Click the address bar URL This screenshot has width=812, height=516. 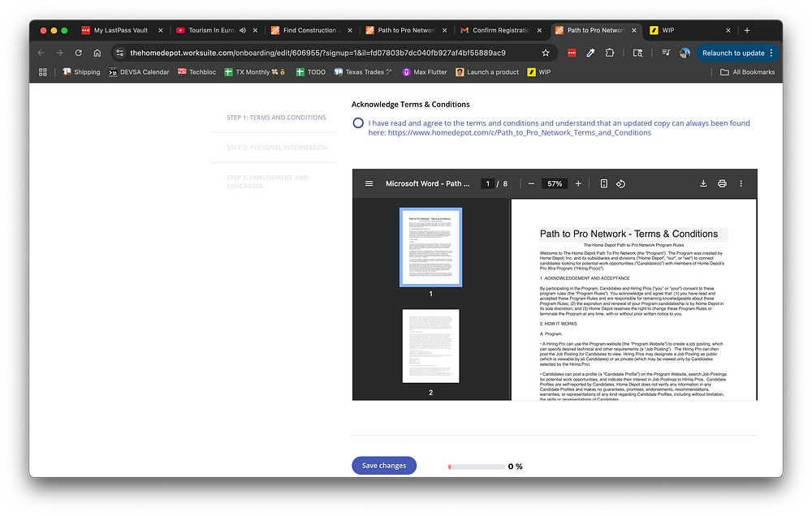coord(317,53)
